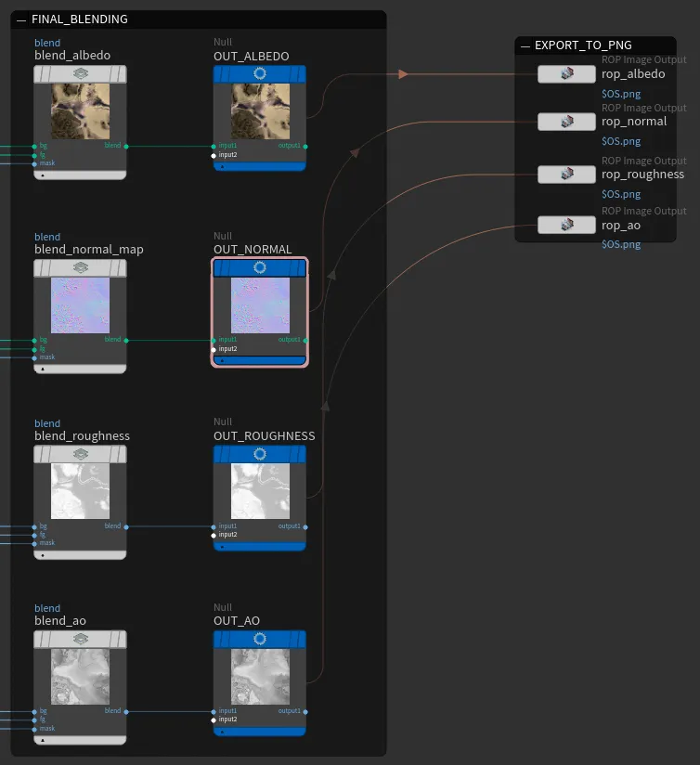Screen dimensions: 700x765
Task: Click the OUT_AO null node ring icon
Action: pos(260,639)
